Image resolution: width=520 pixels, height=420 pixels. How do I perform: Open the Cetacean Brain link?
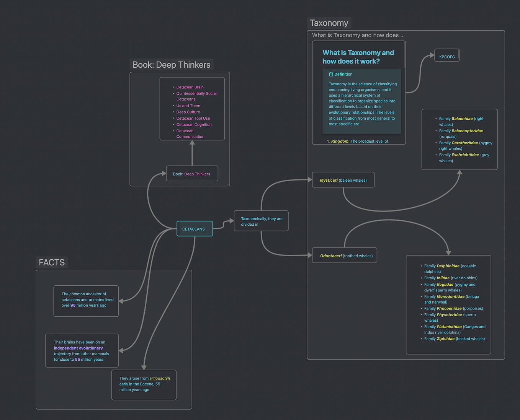[x=190, y=87]
